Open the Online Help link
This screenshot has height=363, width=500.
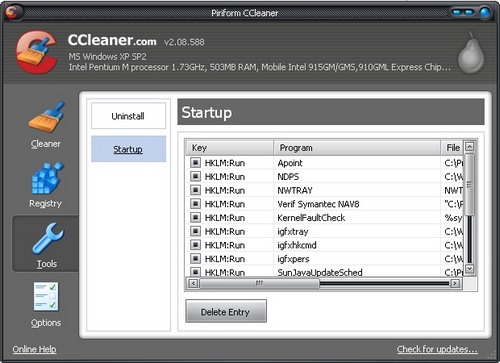pyautogui.click(x=34, y=349)
